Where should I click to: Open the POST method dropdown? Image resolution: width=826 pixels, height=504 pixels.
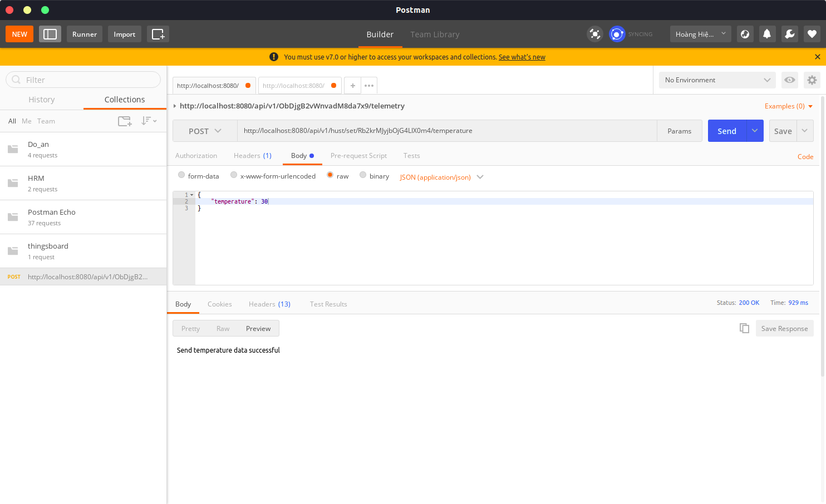tap(204, 131)
